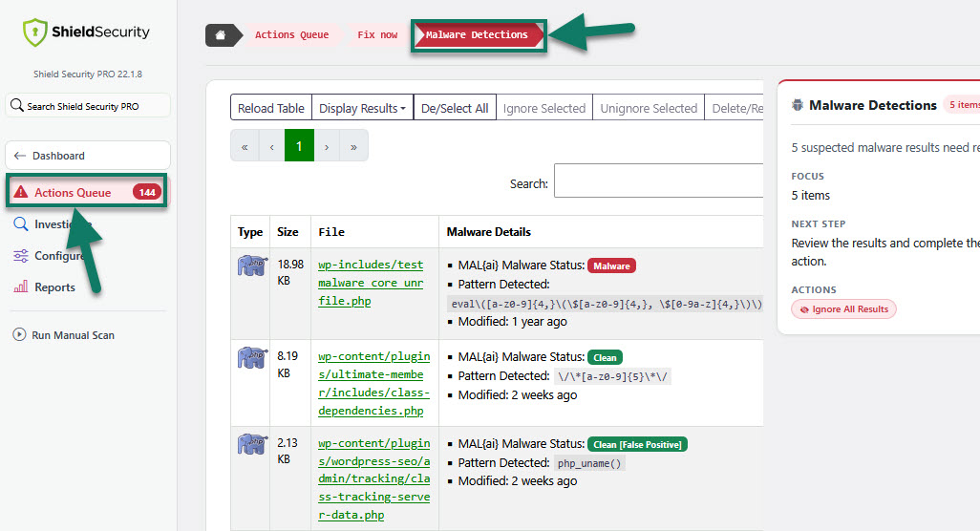
Task: Open the class-tracking-server-data.php file link
Action: (373, 478)
